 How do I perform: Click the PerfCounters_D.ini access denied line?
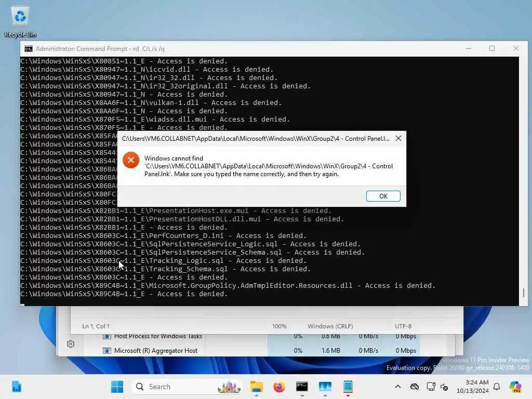(x=164, y=235)
